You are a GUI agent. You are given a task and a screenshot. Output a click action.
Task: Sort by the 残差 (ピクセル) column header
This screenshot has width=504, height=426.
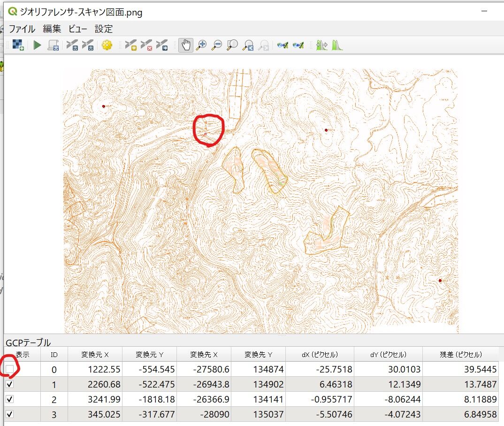pos(461,354)
